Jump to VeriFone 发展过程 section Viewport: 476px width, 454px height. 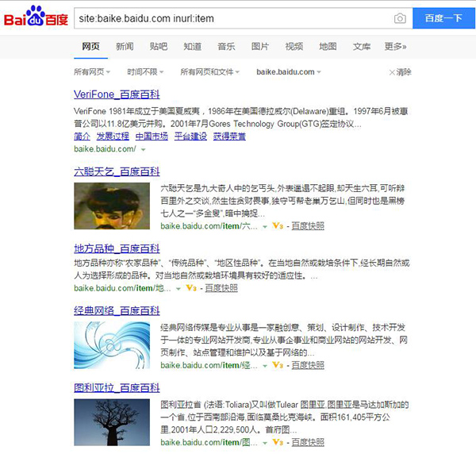(x=113, y=137)
